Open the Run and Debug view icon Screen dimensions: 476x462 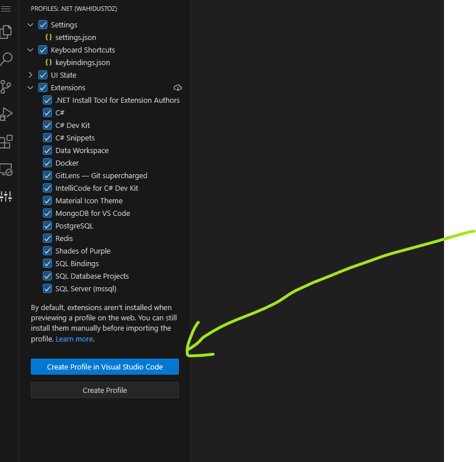pos(6,114)
